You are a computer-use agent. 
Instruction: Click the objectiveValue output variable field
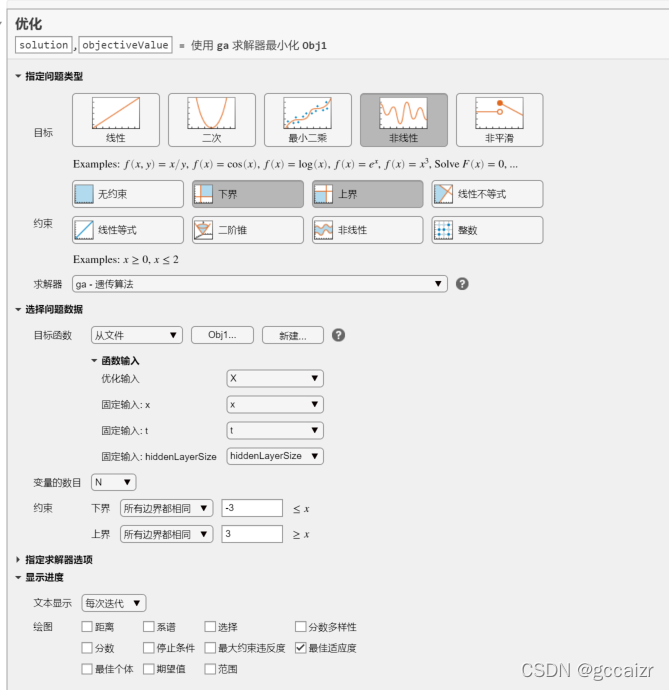125,45
